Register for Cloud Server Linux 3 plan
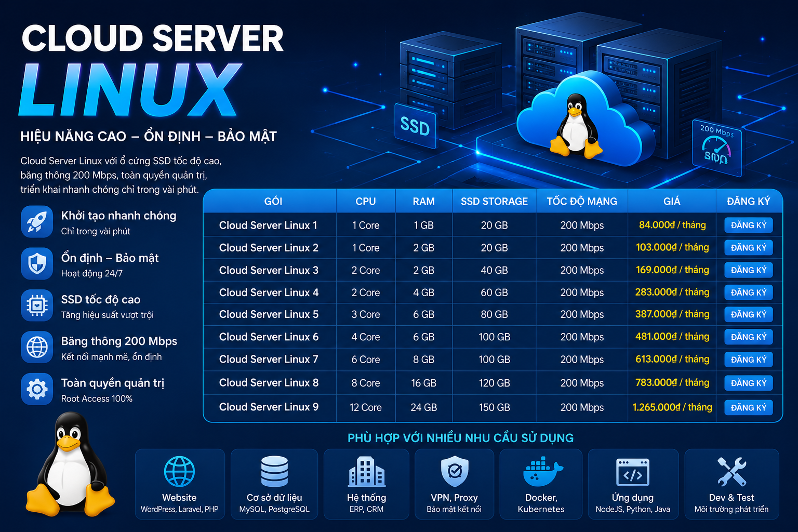798x532 pixels. (x=749, y=270)
